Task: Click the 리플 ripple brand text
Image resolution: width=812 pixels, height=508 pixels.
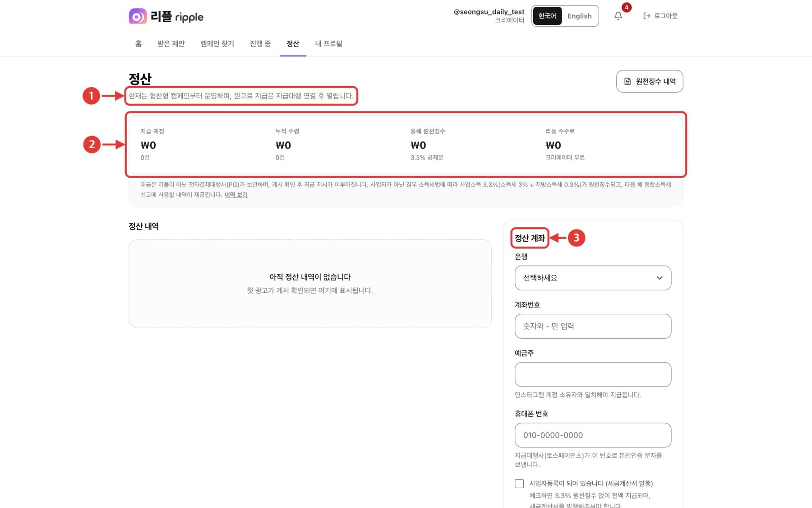Action: point(177,17)
